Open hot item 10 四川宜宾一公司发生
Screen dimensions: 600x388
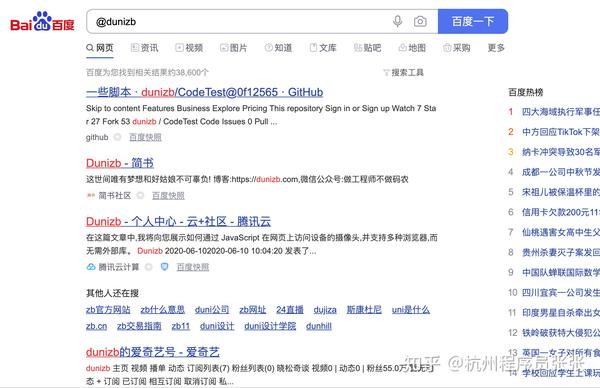click(561, 293)
